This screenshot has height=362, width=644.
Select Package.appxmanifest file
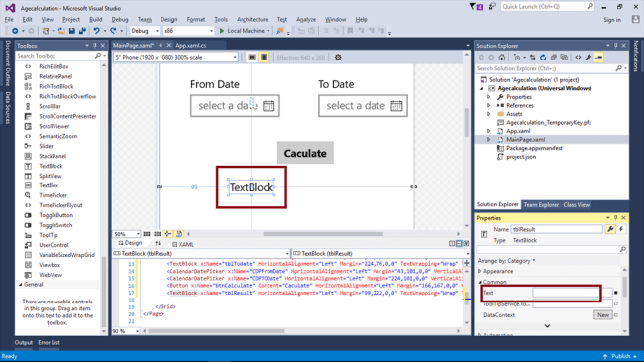(534, 148)
